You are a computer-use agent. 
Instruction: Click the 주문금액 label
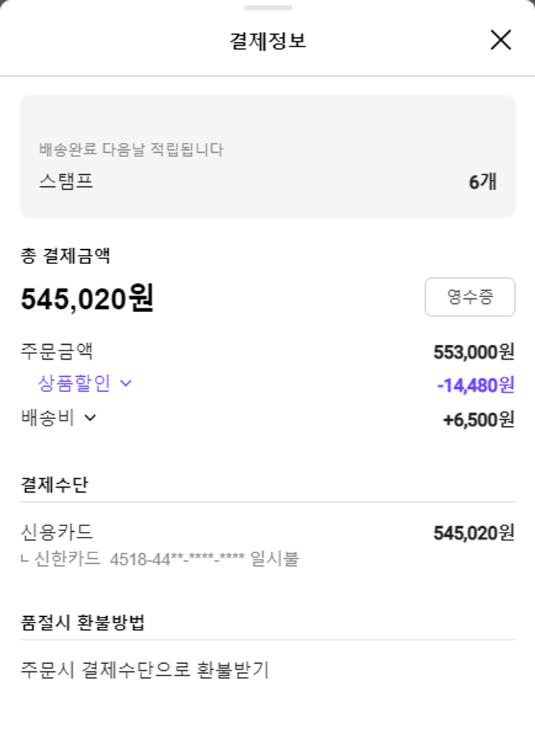[57, 351]
